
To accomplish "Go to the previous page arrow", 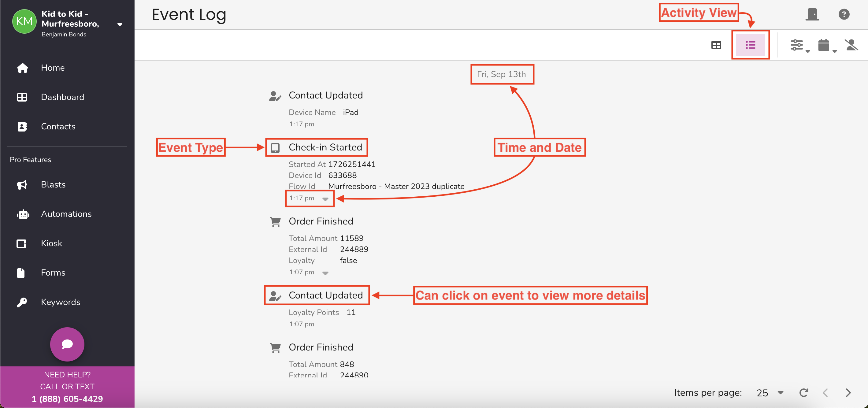I will [825, 392].
